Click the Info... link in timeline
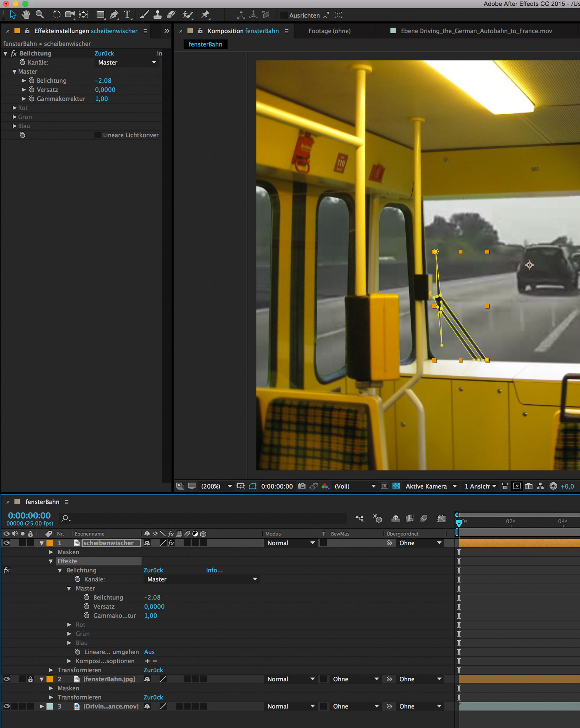This screenshot has height=728, width=580. pos(214,570)
